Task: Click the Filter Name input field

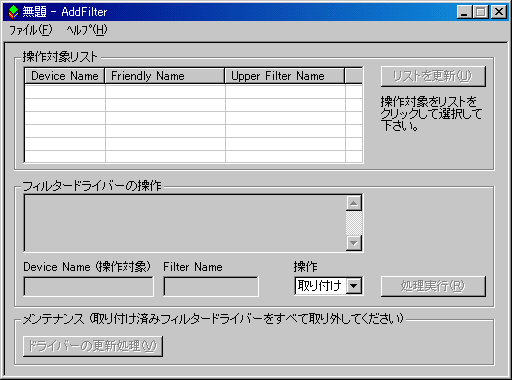Action: 211,286
